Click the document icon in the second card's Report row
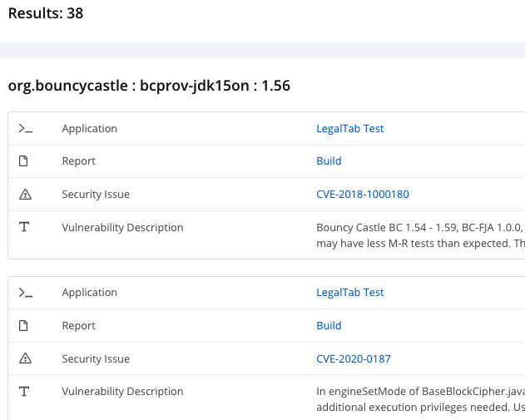The width and height of the screenshot is (525, 420). [x=25, y=326]
